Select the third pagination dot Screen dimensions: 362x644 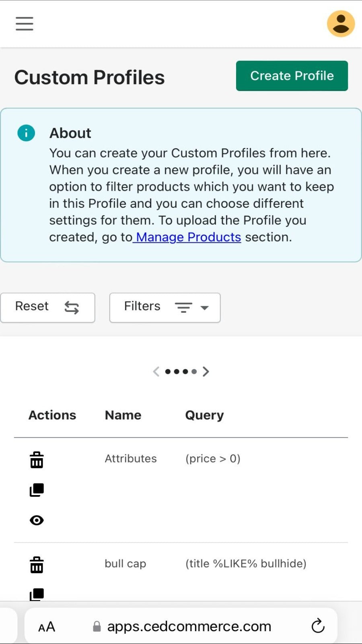point(185,371)
